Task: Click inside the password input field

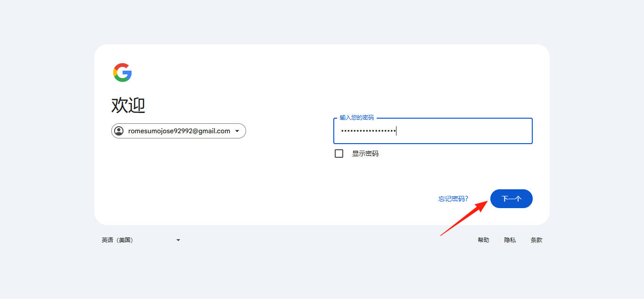Action: [432, 130]
